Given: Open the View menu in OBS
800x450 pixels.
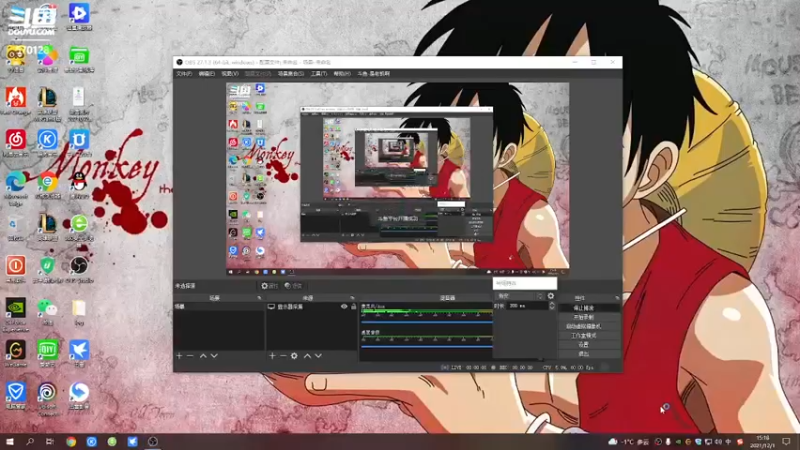Looking at the screenshot, I should click(230, 74).
